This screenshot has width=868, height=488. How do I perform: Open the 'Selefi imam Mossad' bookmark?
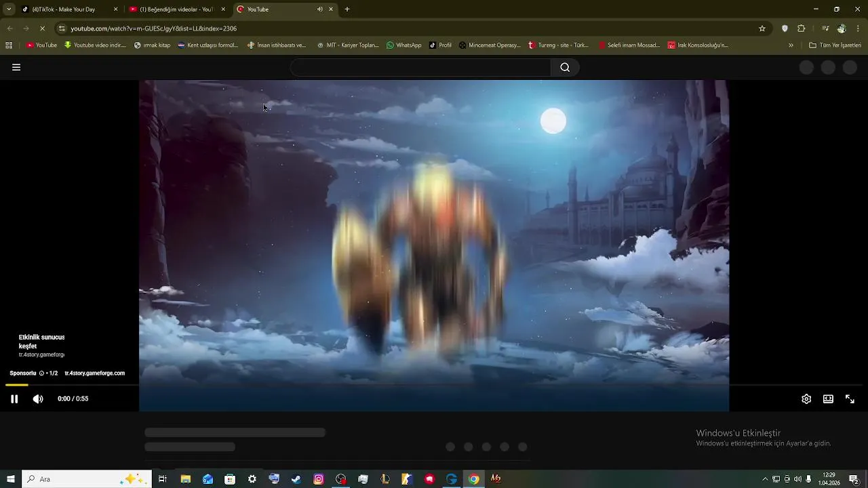click(629, 45)
